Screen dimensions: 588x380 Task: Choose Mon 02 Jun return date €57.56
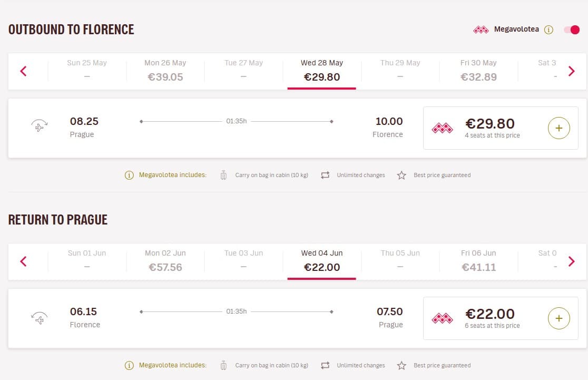point(165,261)
